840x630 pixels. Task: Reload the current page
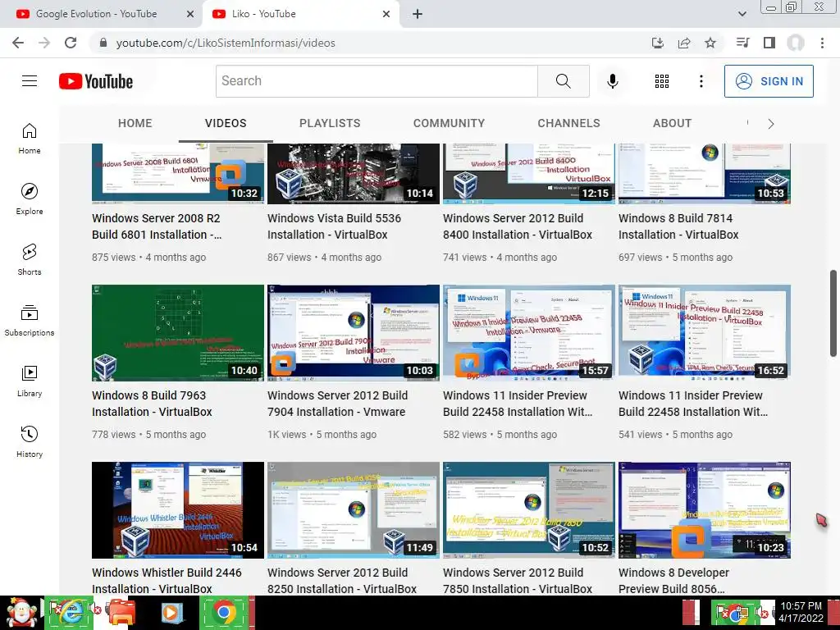(x=71, y=43)
